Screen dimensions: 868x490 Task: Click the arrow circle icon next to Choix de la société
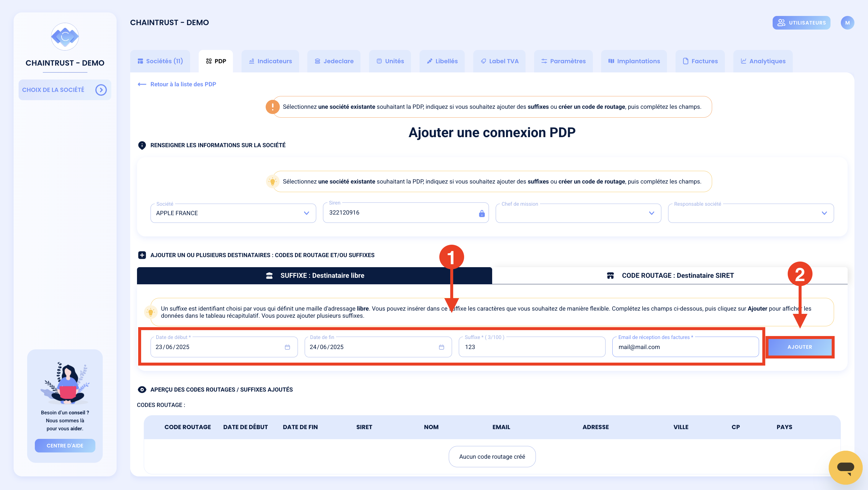coord(101,90)
